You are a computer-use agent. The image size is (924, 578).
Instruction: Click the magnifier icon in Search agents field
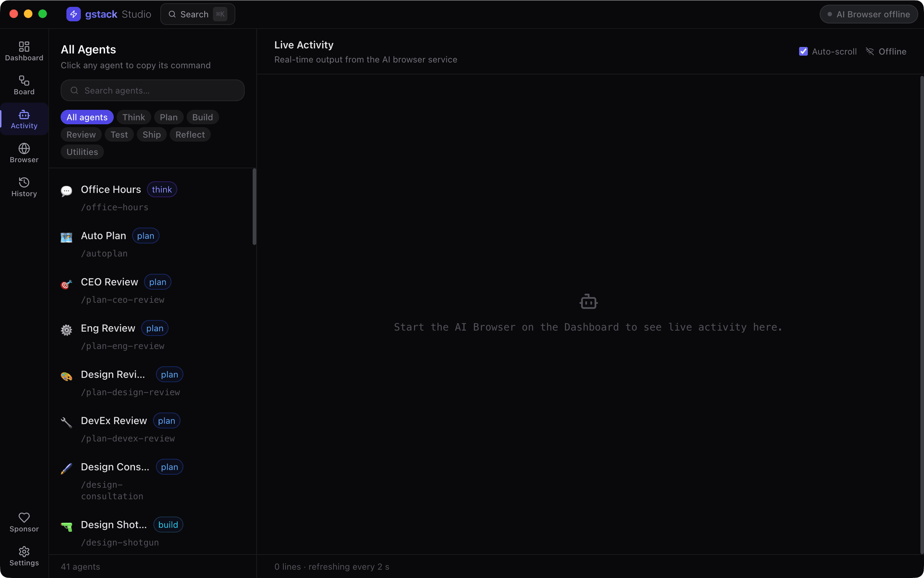74,90
